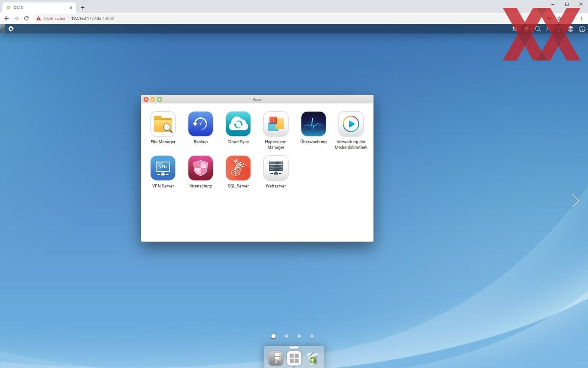Screen dimensions: 588x368
Task: Open the Chrome three-dot menu
Action: tap(582, 19)
